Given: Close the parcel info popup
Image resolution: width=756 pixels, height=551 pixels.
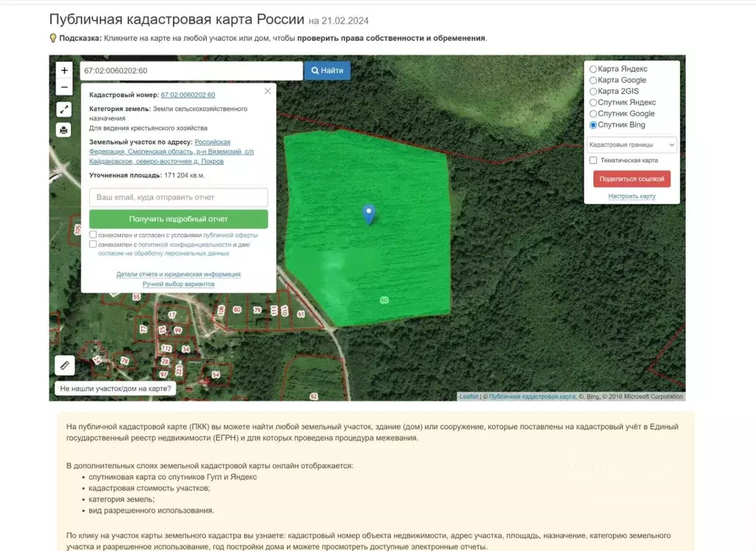Looking at the screenshot, I should coord(268,91).
